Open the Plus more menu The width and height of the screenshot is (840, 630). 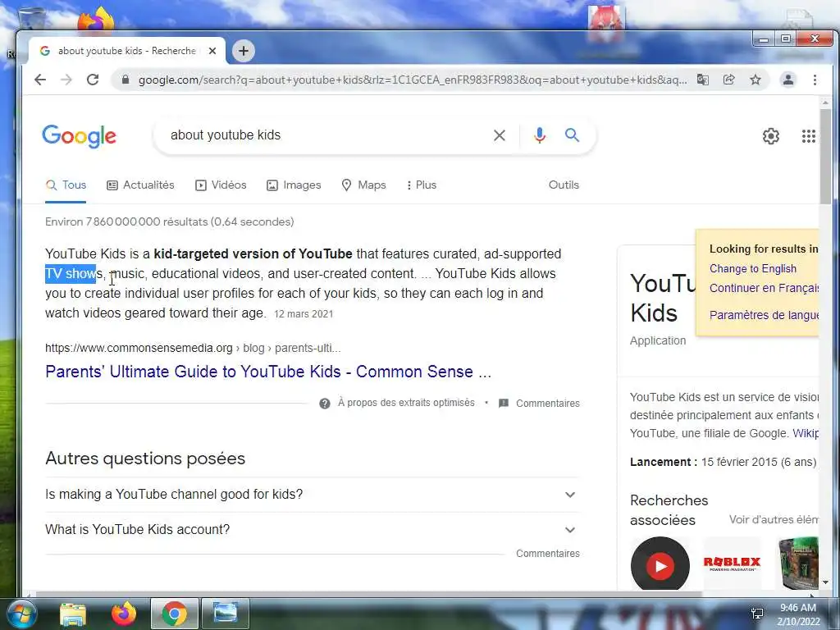click(422, 185)
